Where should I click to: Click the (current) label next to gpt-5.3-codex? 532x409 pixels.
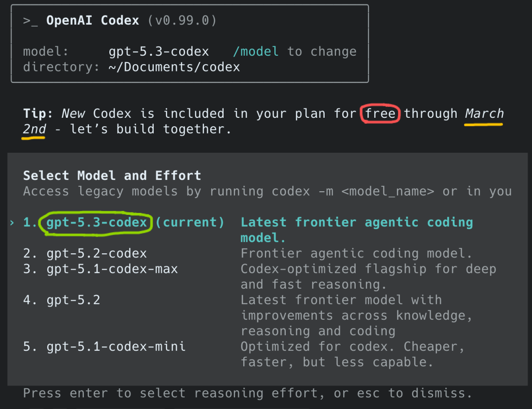[x=190, y=222]
